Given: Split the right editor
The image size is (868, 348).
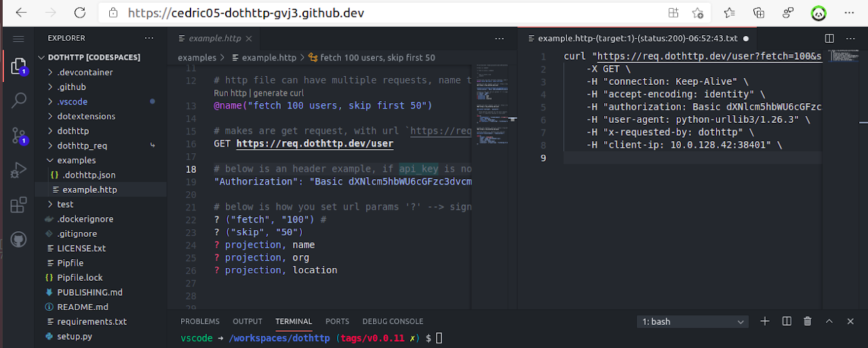Looking at the screenshot, I should (829, 39).
